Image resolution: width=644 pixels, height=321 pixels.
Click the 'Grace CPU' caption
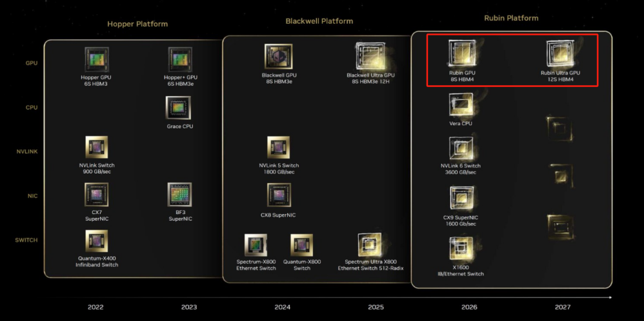(180, 126)
